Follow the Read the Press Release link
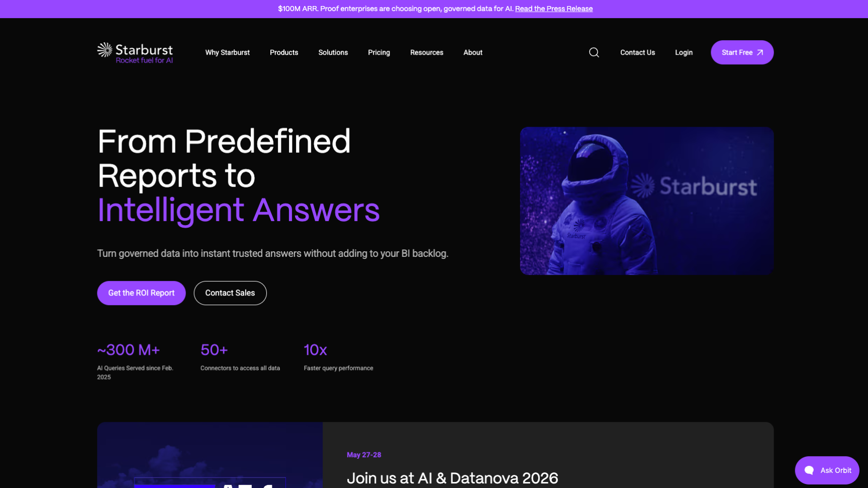This screenshot has height=488, width=868. [554, 9]
